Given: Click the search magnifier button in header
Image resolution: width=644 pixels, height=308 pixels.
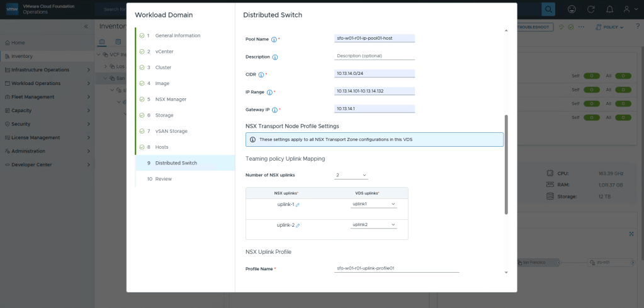Looking at the screenshot, I should 549,9.
